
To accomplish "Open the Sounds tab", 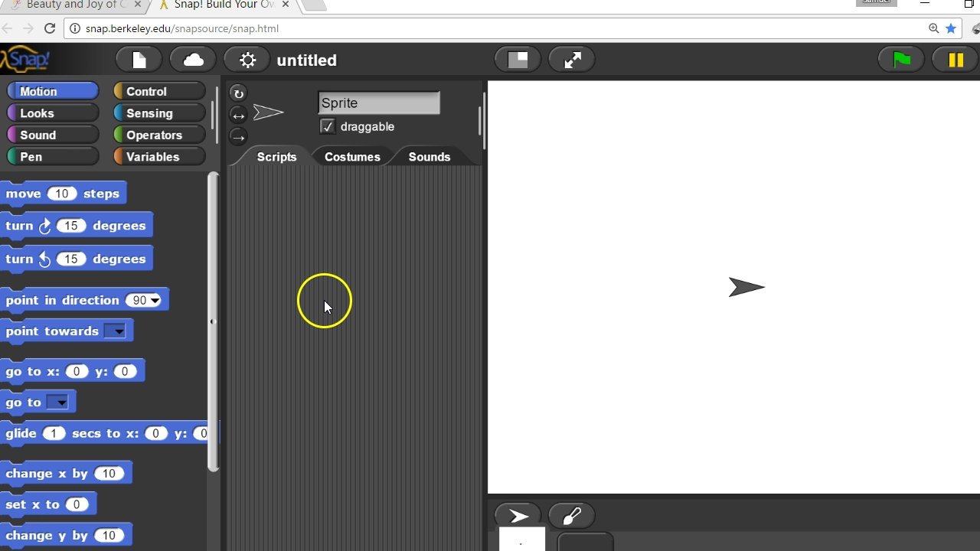I will click(429, 156).
